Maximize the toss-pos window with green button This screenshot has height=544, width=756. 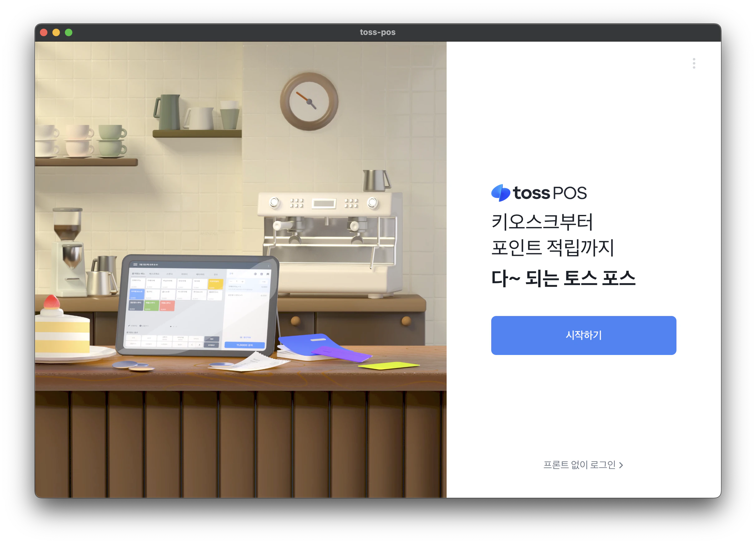69,32
